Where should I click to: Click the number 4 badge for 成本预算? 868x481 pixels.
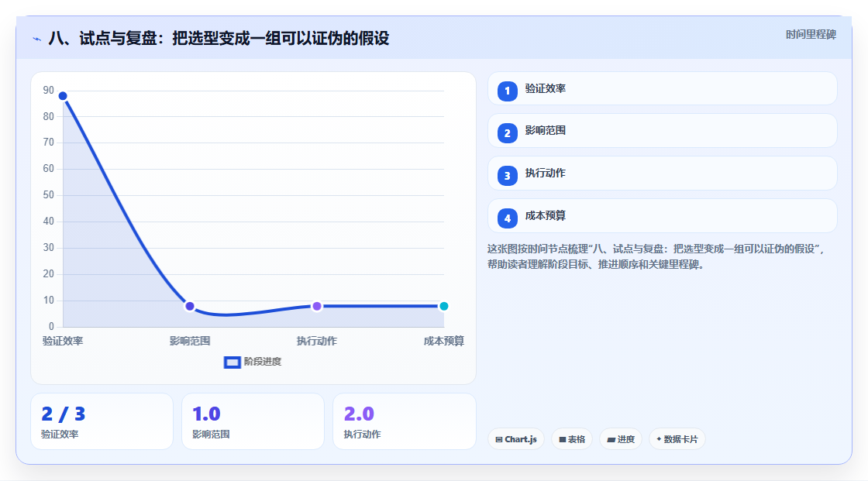pyautogui.click(x=507, y=218)
